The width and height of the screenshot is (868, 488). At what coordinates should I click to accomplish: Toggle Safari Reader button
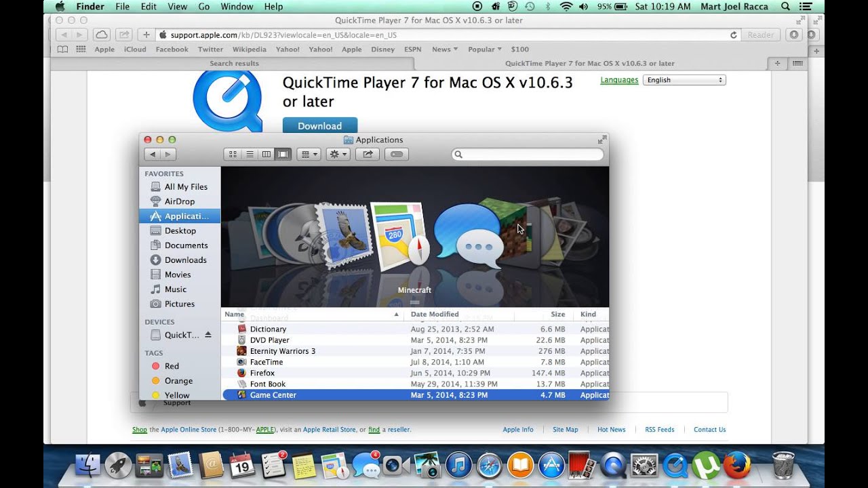(x=760, y=35)
